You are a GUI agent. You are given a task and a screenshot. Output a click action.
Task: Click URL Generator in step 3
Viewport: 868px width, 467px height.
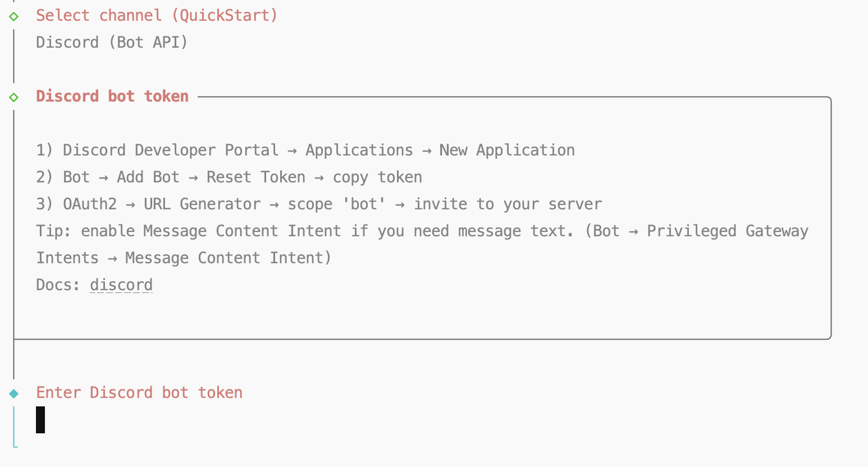click(202, 204)
